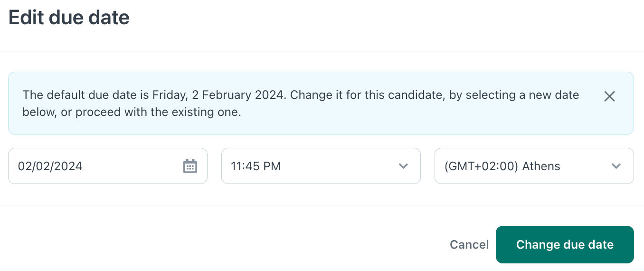The width and height of the screenshot is (644, 271).
Task: Click the chevron arrow beside Athens timezone
Action: pyautogui.click(x=616, y=166)
